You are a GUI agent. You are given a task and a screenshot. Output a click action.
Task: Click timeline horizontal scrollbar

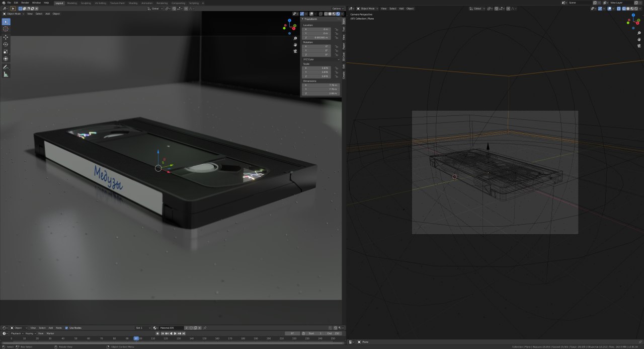click(x=173, y=343)
